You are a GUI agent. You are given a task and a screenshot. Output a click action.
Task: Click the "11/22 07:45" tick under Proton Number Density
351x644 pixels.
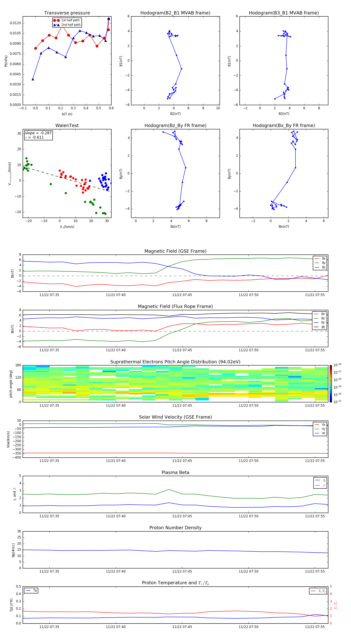click(182, 571)
